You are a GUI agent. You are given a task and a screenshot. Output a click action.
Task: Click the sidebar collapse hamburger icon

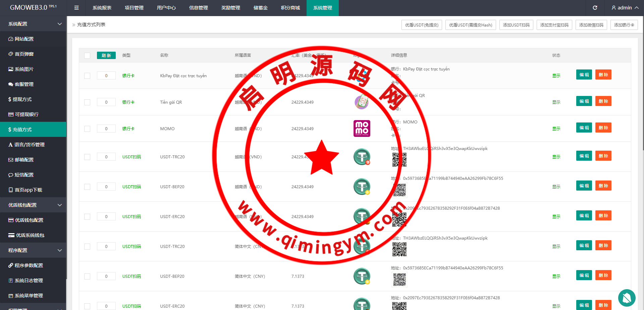76,8
